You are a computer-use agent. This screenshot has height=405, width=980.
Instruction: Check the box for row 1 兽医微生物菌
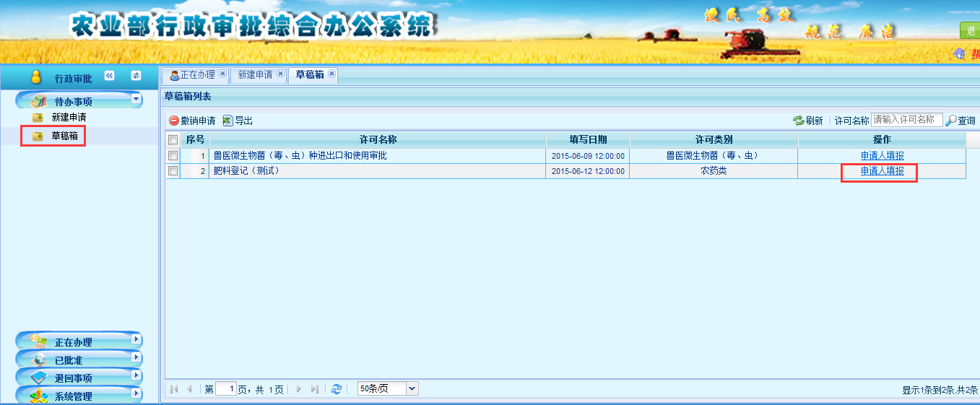(173, 155)
